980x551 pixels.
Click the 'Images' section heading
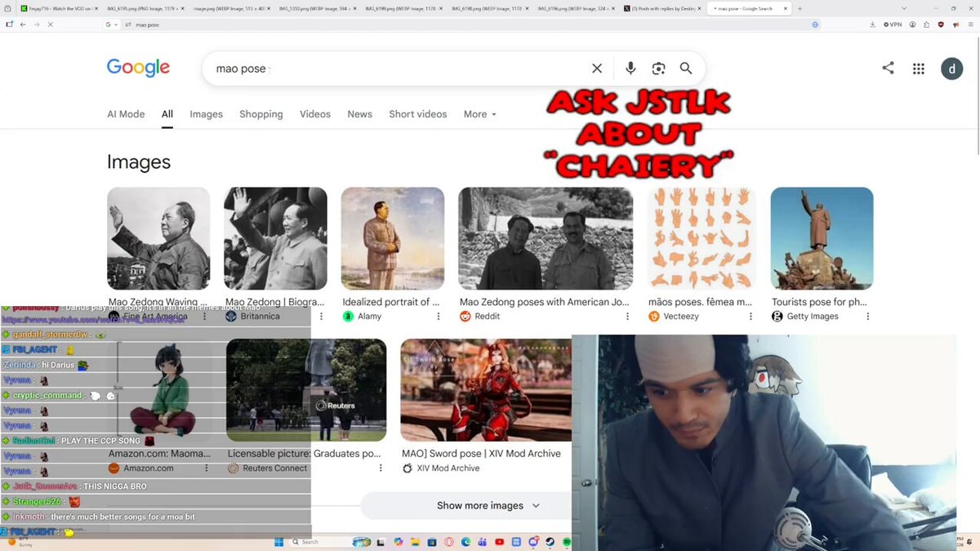click(139, 162)
